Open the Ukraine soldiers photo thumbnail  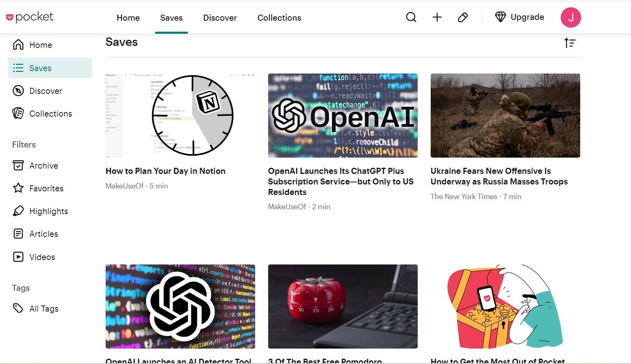pos(505,115)
